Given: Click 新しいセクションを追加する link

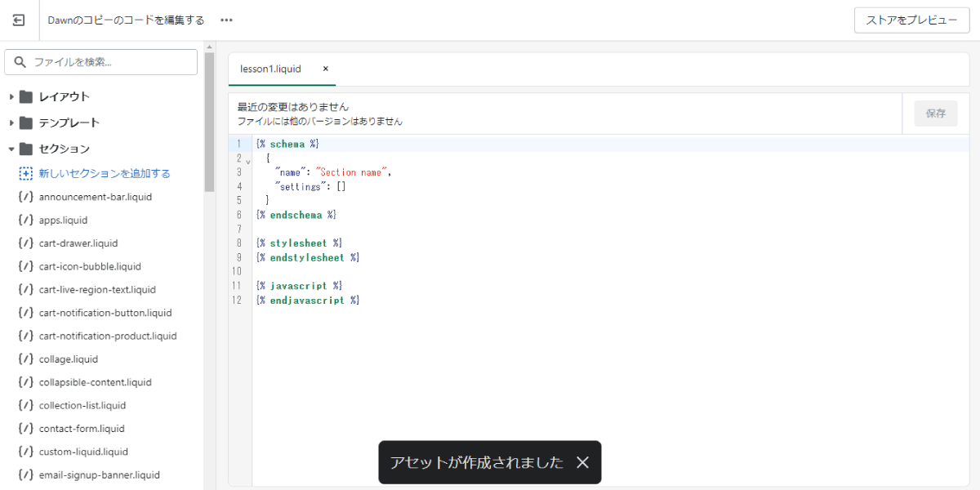Looking at the screenshot, I should [x=105, y=174].
